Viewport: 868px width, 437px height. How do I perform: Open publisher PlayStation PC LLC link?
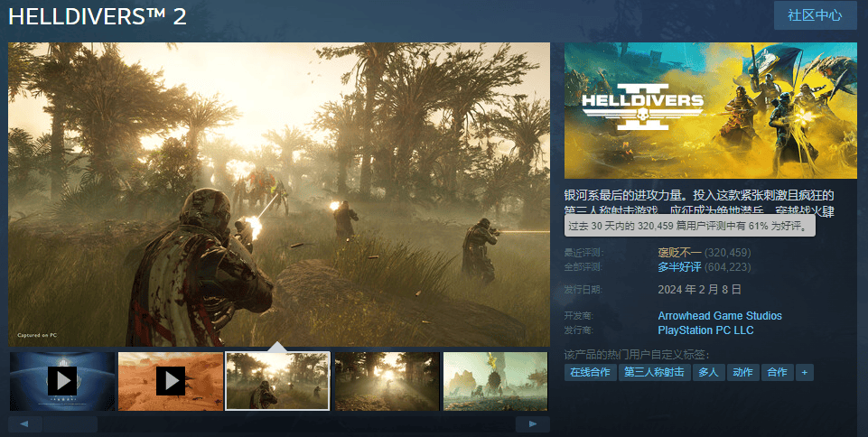[x=705, y=330]
